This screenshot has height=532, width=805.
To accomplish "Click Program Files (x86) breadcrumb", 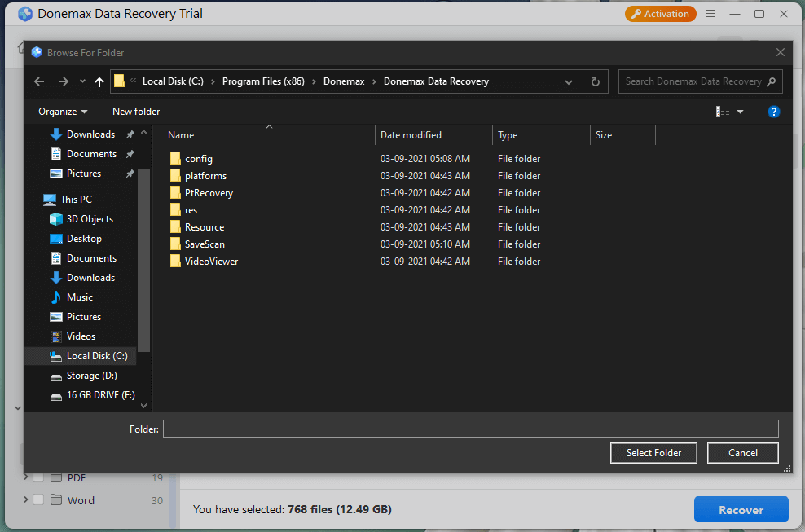I will pyautogui.click(x=263, y=81).
